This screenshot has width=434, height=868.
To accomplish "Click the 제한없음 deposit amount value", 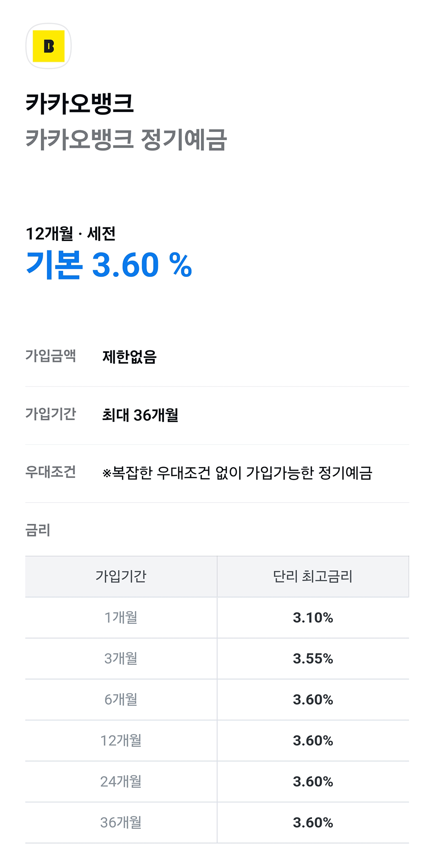I will tap(129, 357).
